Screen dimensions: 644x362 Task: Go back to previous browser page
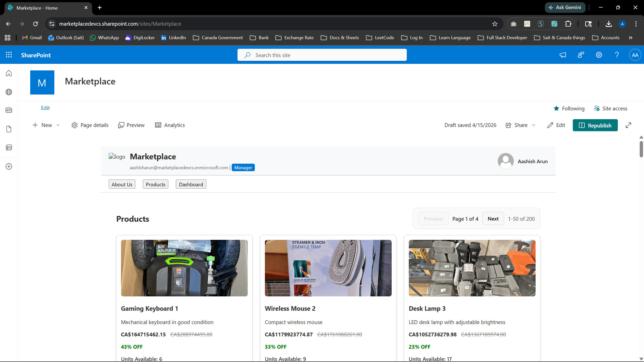tap(8, 24)
